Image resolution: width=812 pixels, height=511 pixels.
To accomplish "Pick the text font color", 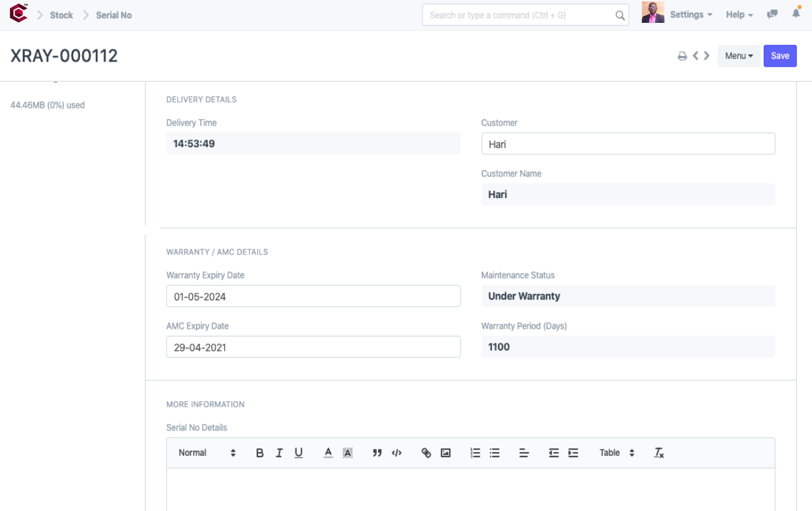I will tap(328, 453).
